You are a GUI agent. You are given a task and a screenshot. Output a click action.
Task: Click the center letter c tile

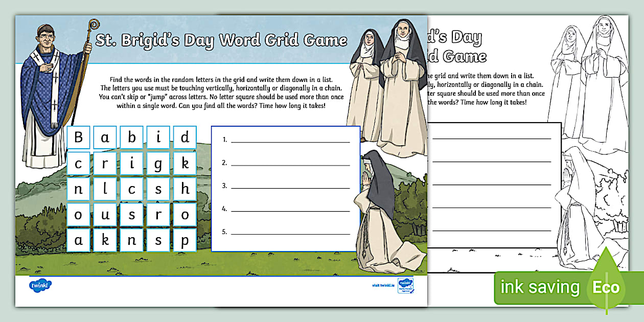(132, 188)
